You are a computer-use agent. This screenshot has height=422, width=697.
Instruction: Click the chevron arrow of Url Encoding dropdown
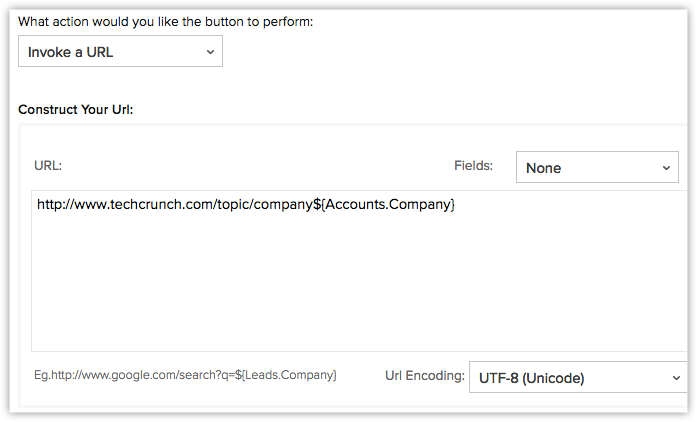tap(675, 377)
